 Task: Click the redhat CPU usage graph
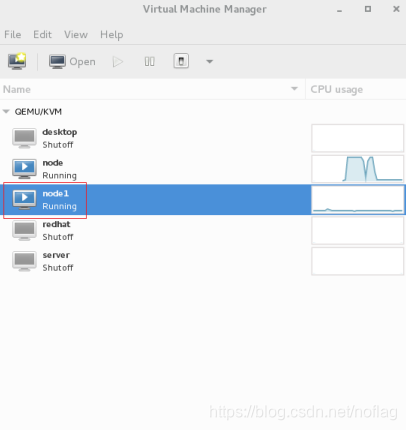pos(357,230)
